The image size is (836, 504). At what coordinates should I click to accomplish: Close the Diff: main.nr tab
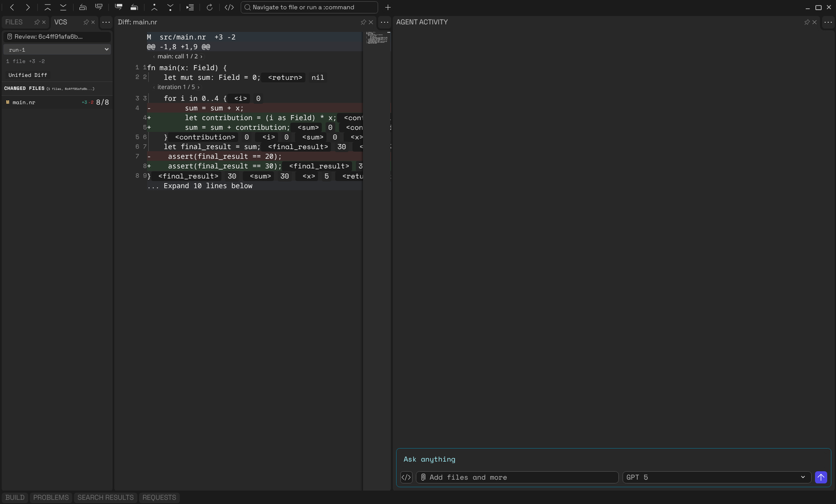(x=371, y=22)
